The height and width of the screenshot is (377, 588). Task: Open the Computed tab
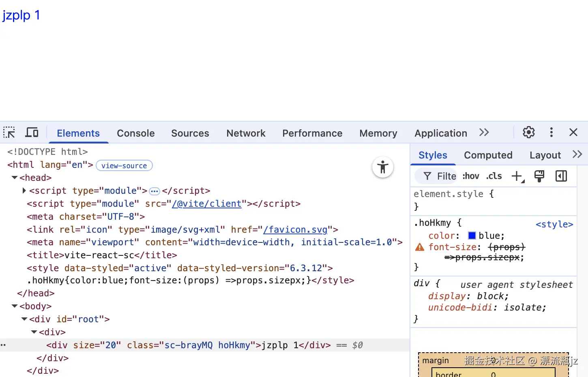point(488,155)
